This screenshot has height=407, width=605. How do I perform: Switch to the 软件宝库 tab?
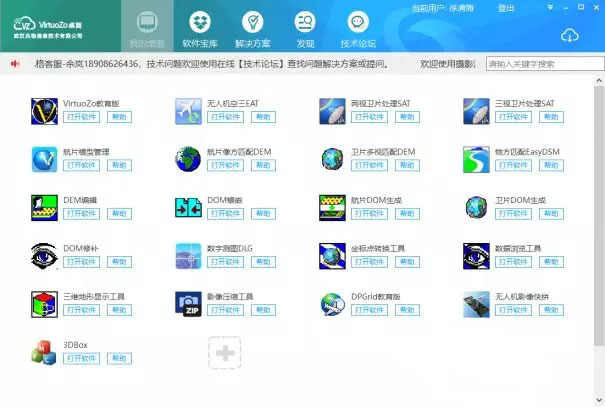coord(203,29)
